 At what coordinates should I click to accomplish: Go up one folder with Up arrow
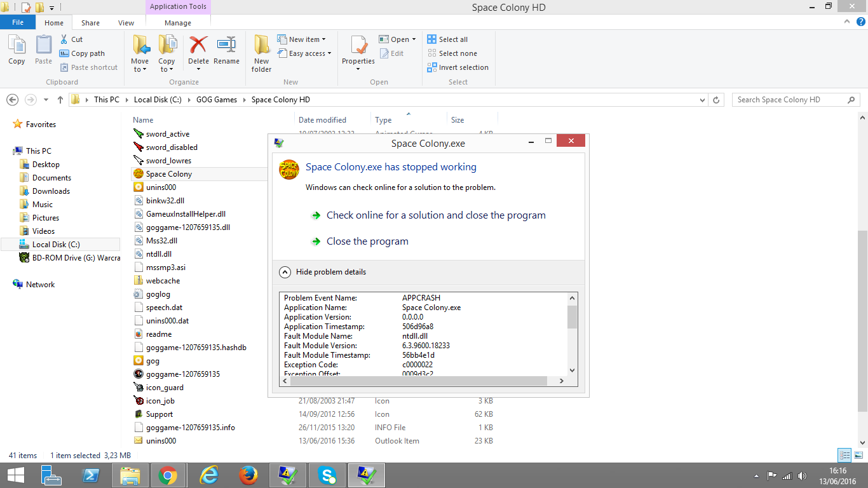pos(60,100)
